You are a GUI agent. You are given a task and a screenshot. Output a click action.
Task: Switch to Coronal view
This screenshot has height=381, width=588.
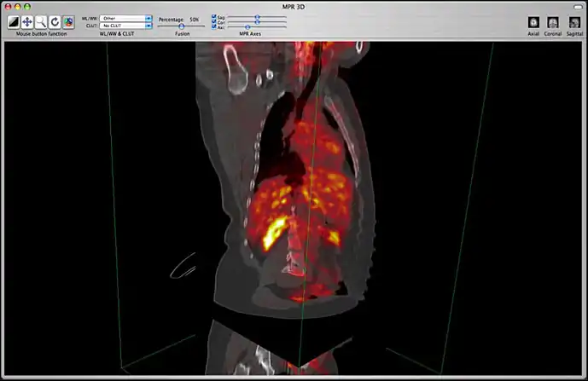pyautogui.click(x=553, y=22)
